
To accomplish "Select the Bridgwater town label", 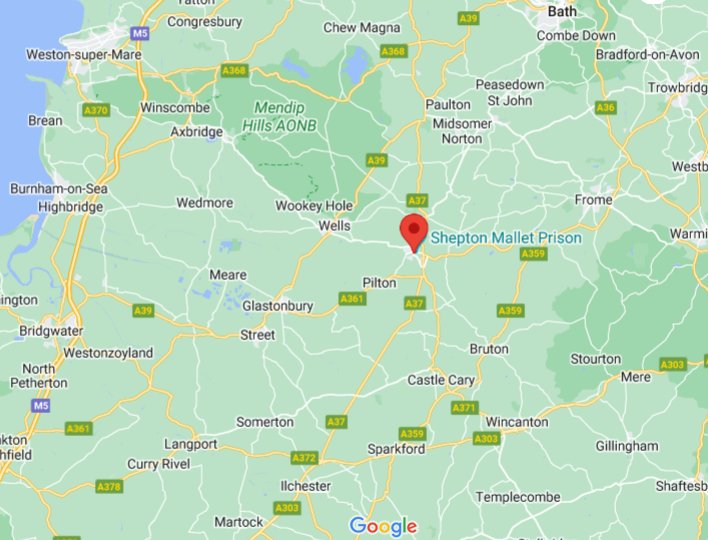I will click(51, 331).
